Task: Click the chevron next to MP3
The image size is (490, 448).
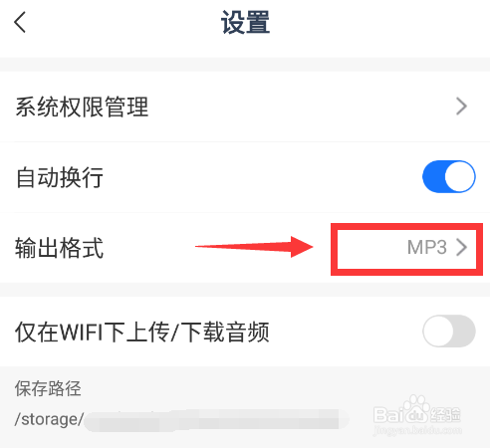Action: (461, 247)
